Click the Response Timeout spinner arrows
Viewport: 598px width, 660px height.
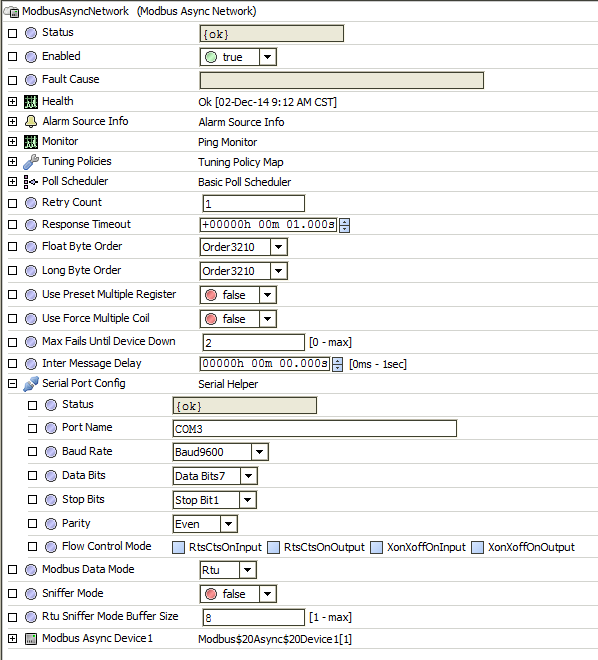pos(344,225)
